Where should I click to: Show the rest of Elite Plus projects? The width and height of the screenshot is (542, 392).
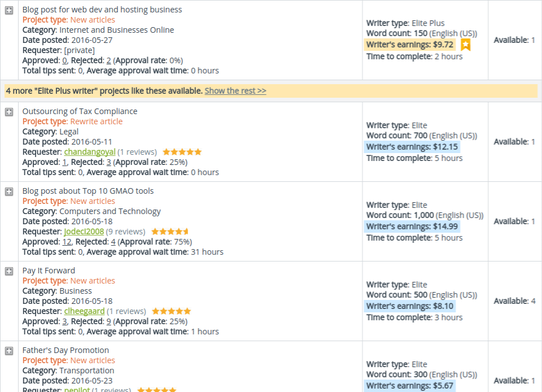tap(235, 91)
